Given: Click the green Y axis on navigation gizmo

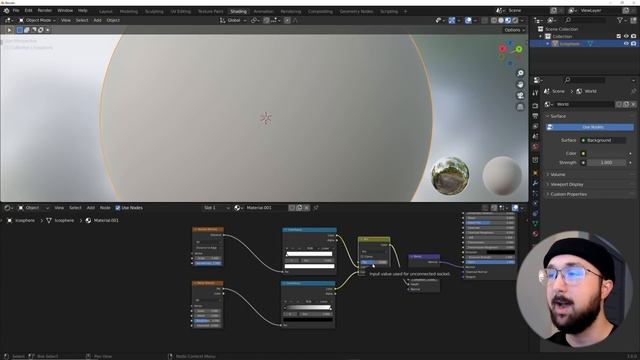Looking at the screenshot, I should pyautogui.click(x=519, y=49).
